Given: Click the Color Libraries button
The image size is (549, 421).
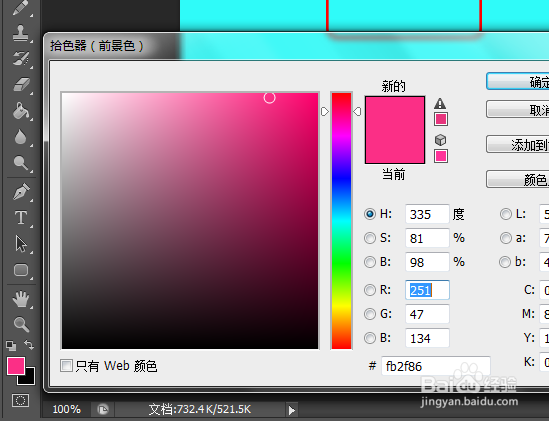Looking at the screenshot, I should (x=518, y=179).
